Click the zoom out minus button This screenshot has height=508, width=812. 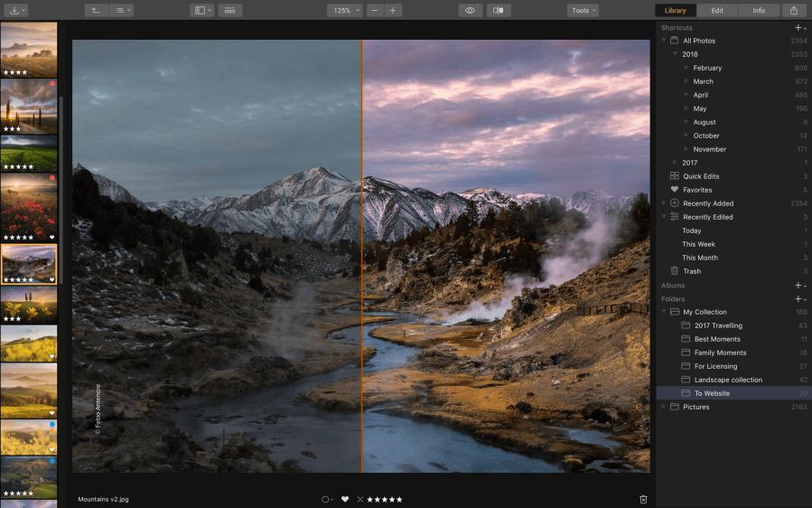[x=375, y=11]
